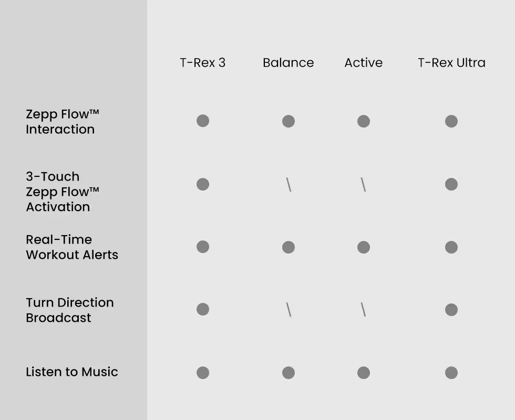The image size is (515, 420).
Task: Click the T-Rex Ultra 3-Touch Activation dot
Action: tap(451, 184)
